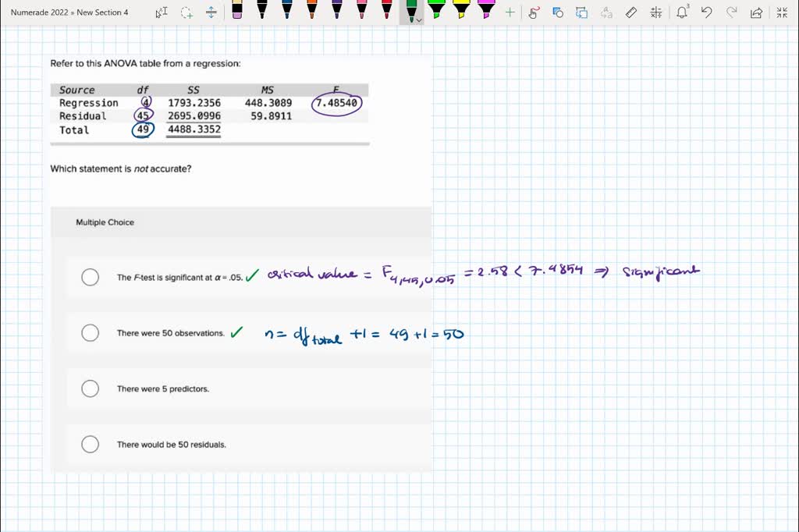
Task: Enable draw with touch mode
Action: (534, 12)
